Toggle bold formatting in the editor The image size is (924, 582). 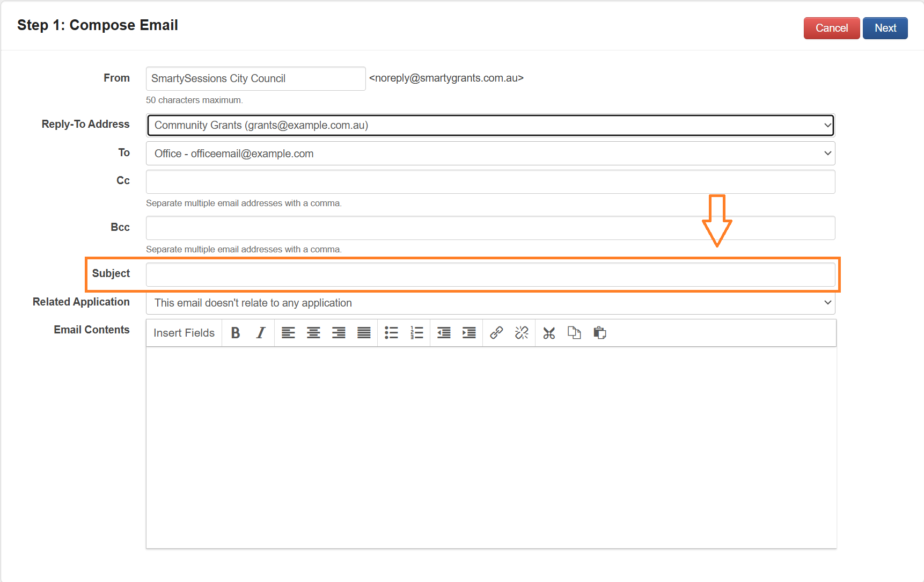pos(235,333)
